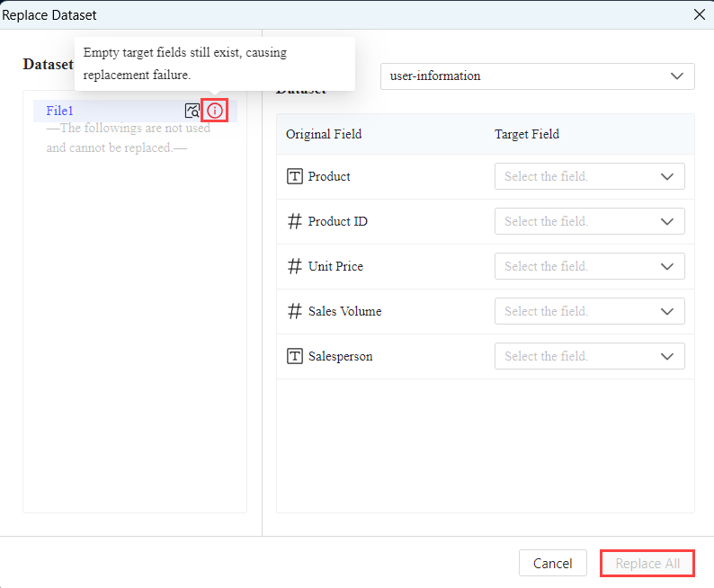Click the Product field name
Viewport: 714px width, 588px height.
[x=329, y=176]
